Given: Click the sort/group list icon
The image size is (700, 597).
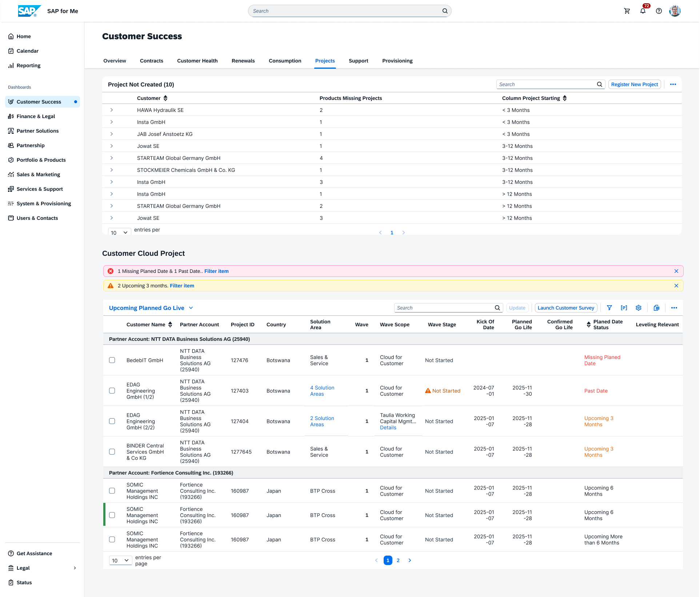Looking at the screenshot, I should point(624,308).
